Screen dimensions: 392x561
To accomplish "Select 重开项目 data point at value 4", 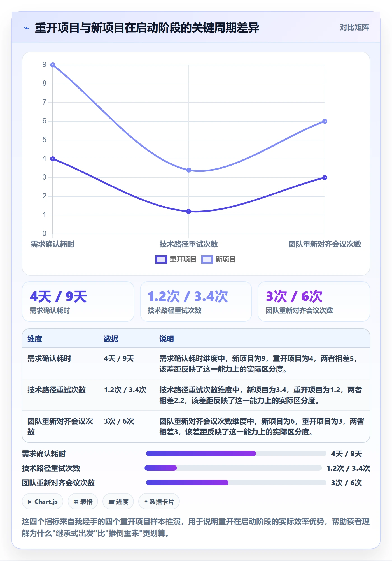I will (53, 159).
